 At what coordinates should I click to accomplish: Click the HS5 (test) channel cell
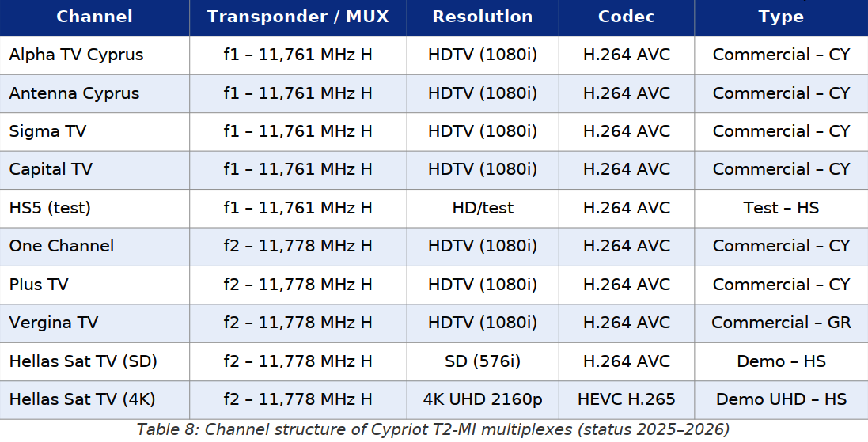pyautogui.click(x=50, y=208)
